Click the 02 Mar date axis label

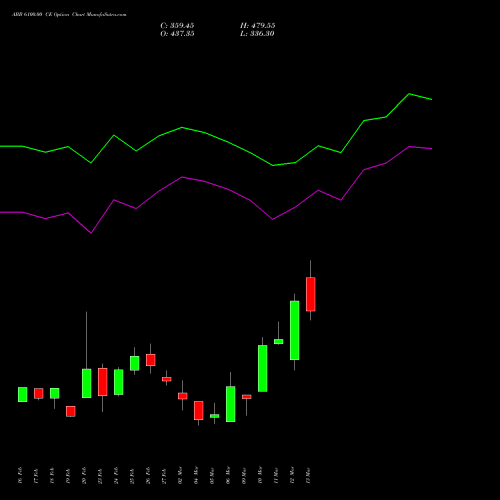click(180, 475)
